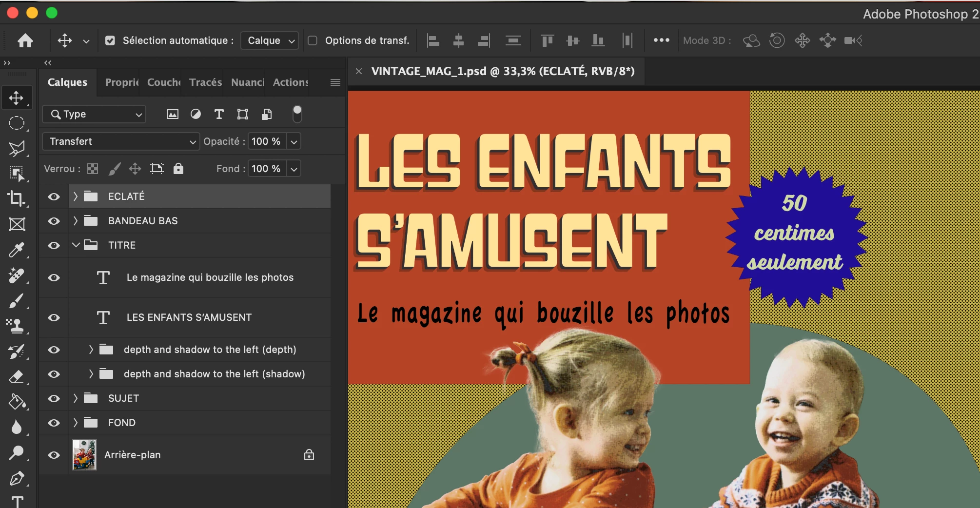
Task: Filter layers by shape layer icon
Action: [242, 114]
